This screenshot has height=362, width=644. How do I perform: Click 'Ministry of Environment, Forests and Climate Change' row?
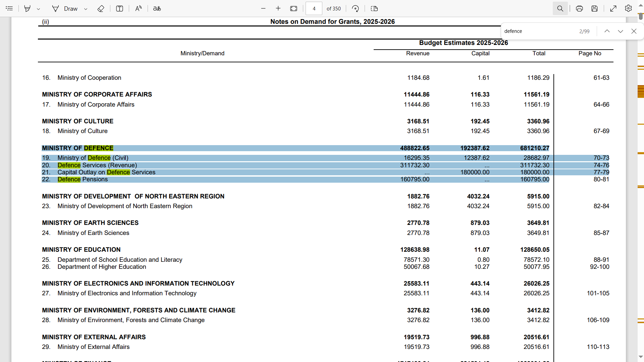click(x=131, y=320)
